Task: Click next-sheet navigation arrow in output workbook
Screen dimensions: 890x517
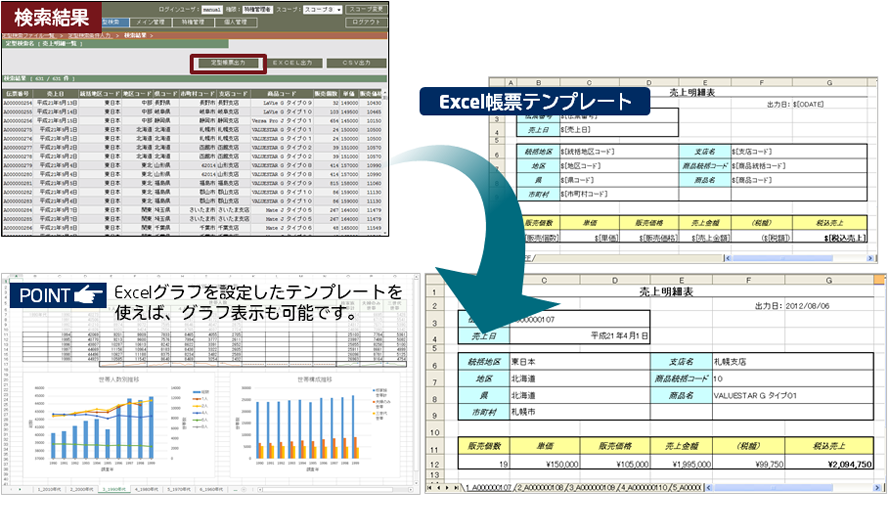Action: pyautogui.click(x=447, y=487)
